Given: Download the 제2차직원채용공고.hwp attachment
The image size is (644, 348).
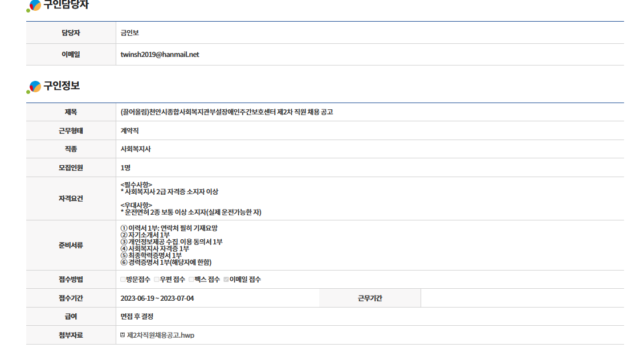Looking at the screenshot, I should 160,335.
